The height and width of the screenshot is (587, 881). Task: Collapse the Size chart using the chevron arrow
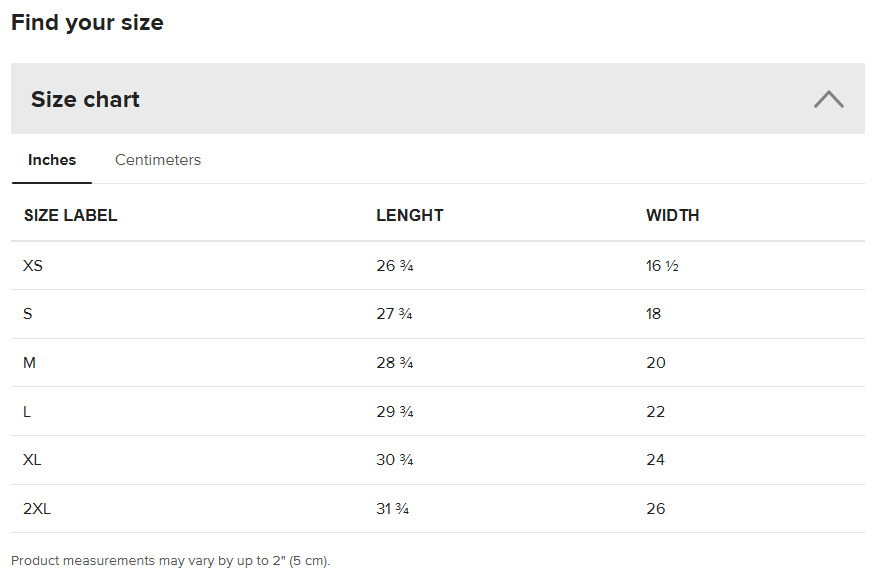tap(828, 99)
